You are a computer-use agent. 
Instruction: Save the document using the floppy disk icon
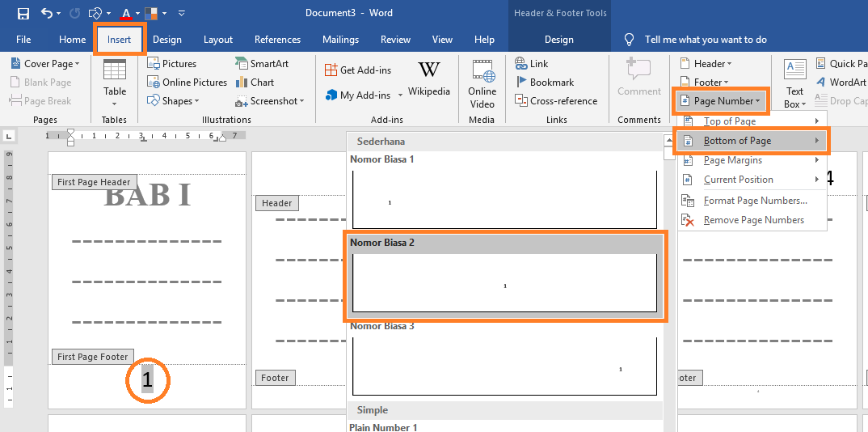(x=23, y=13)
